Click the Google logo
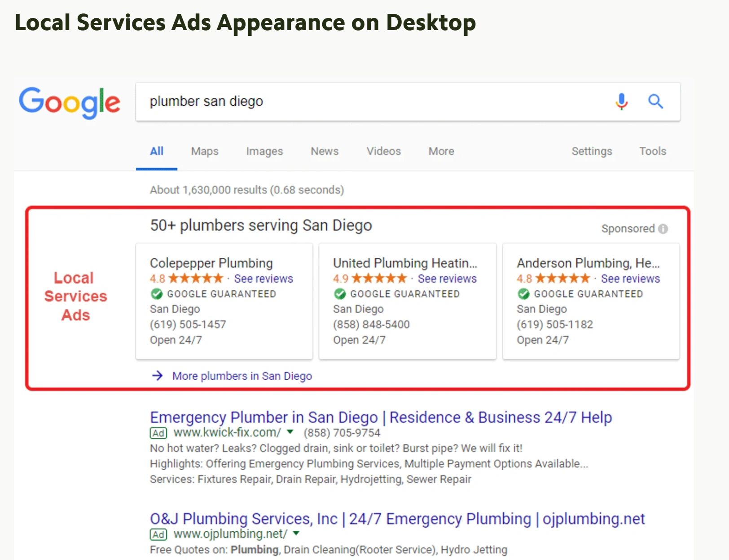This screenshot has height=560, width=729. coord(70,102)
